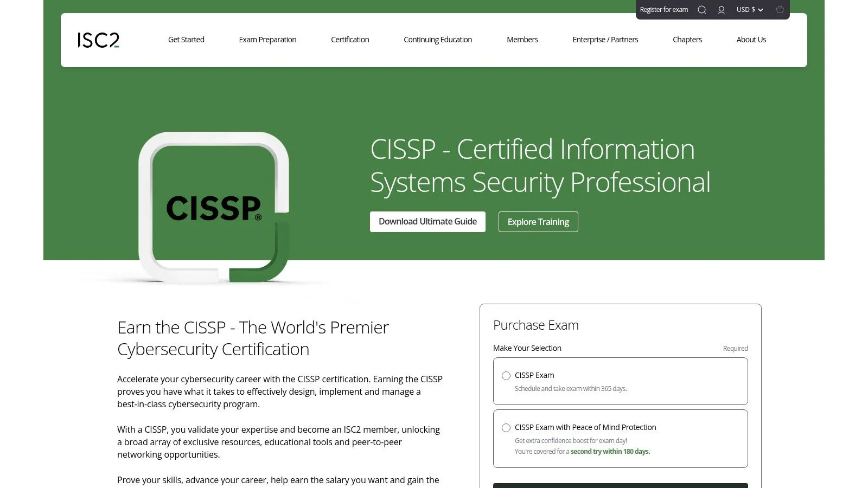868x488 pixels.
Task: Open the Continuing Education menu
Action: [x=438, y=40]
